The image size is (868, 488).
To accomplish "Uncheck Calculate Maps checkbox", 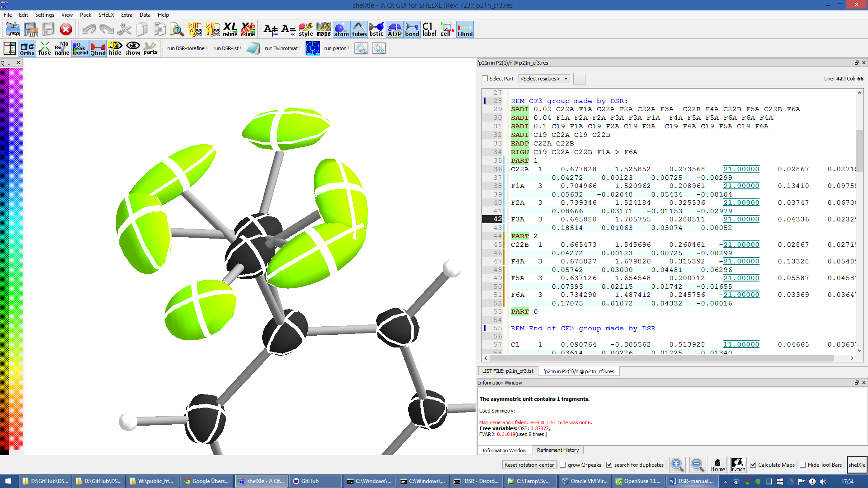I will (753, 465).
